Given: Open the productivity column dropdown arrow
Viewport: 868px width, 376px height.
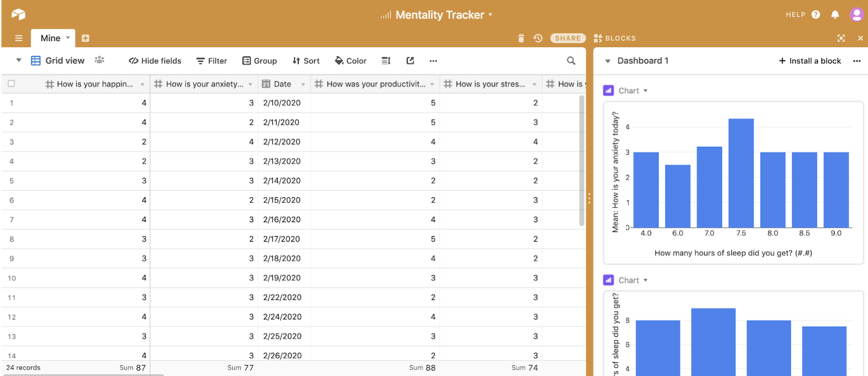Looking at the screenshot, I should (432, 85).
